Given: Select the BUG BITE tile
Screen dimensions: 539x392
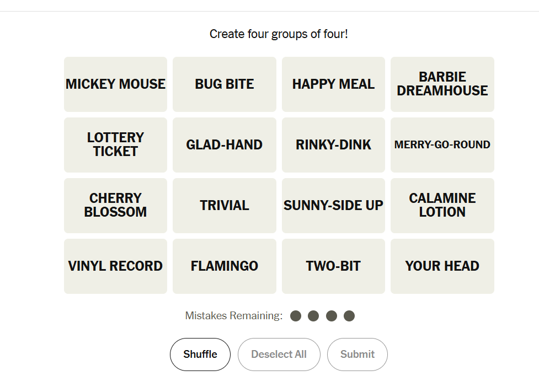Looking at the screenshot, I should pyautogui.click(x=224, y=84).
